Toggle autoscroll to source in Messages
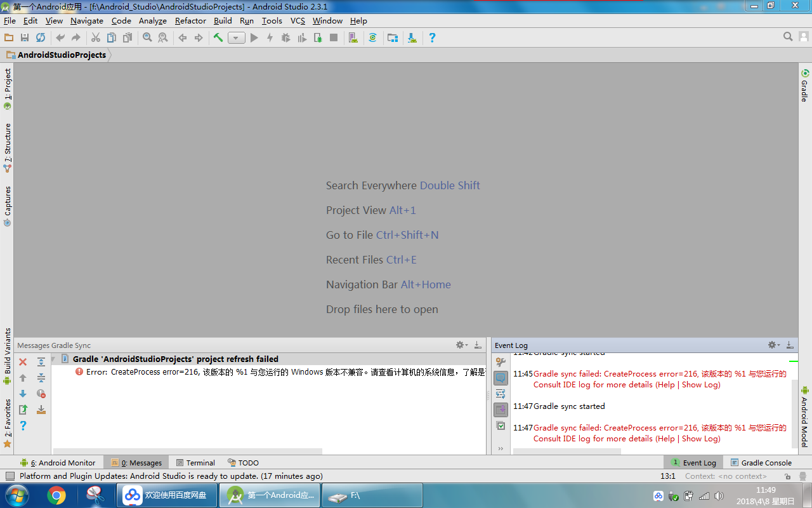812x508 pixels. [x=41, y=410]
